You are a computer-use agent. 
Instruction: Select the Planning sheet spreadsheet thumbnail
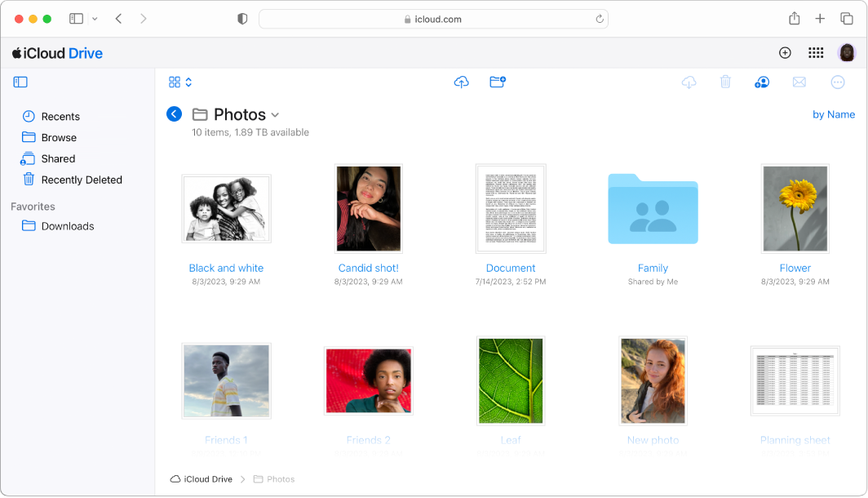(x=795, y=380)
